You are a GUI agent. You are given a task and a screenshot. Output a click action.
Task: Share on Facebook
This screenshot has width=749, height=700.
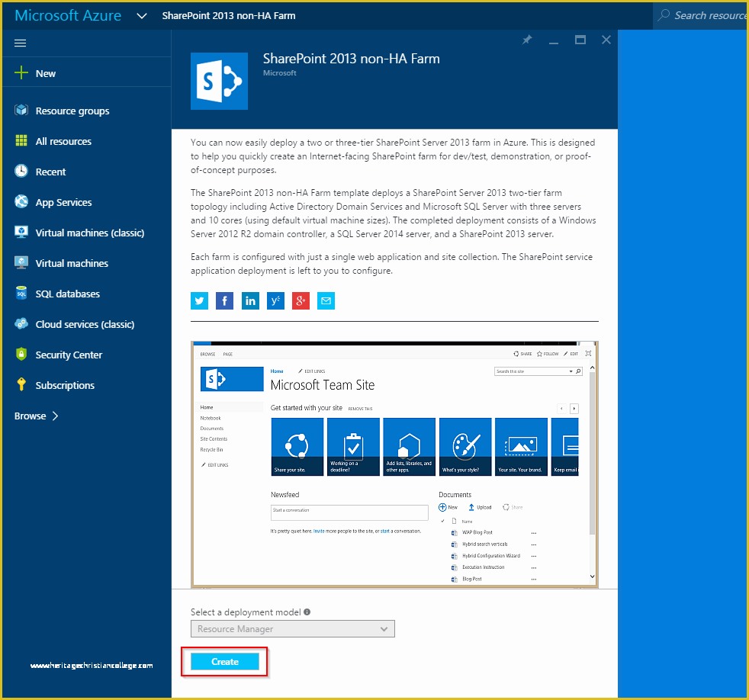[x=224, y=301]
